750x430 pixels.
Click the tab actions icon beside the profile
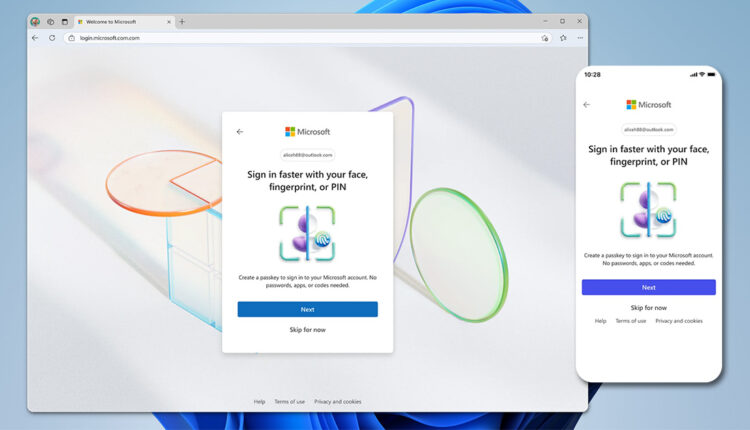(x=65, y=21)
